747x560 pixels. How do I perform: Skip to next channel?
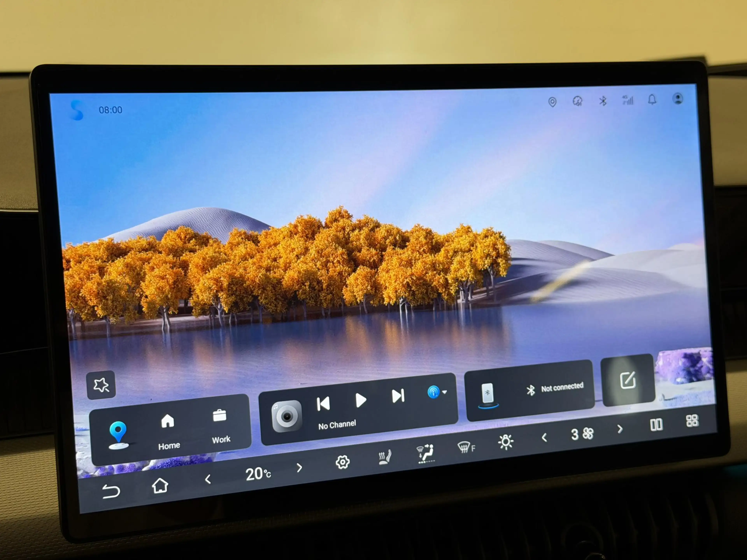coord(398,396)
